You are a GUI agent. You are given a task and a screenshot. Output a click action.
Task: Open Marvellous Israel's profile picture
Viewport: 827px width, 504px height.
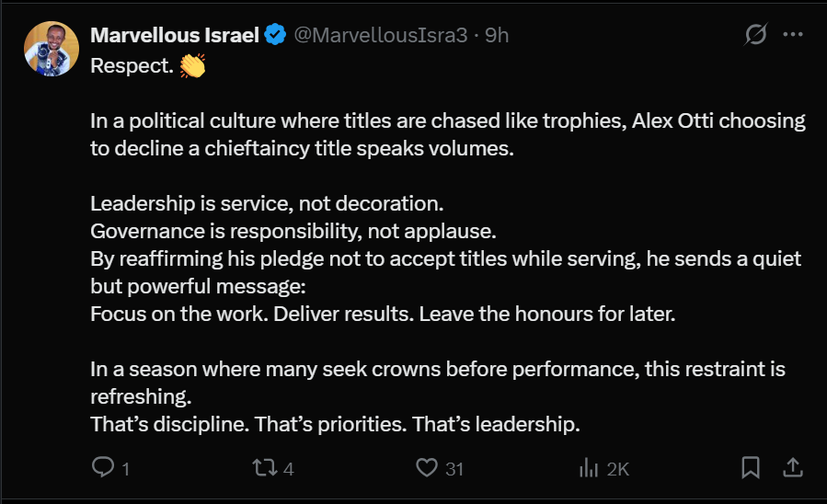pos(51,50)
